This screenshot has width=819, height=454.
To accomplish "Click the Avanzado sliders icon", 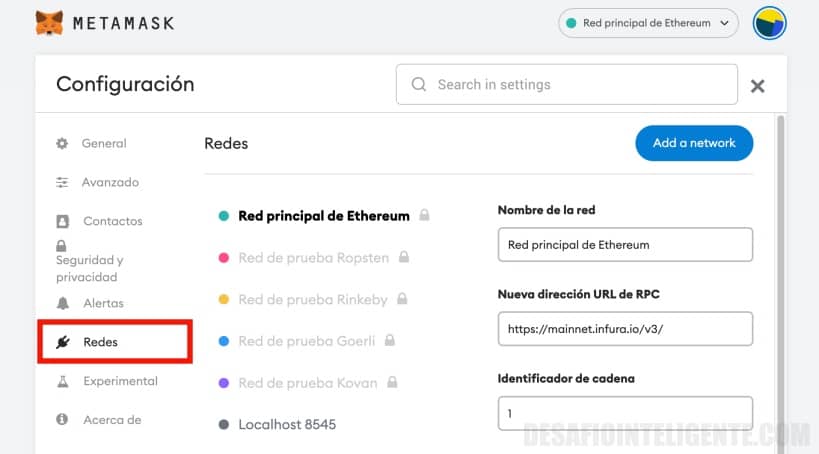I will tap(62, 182).
